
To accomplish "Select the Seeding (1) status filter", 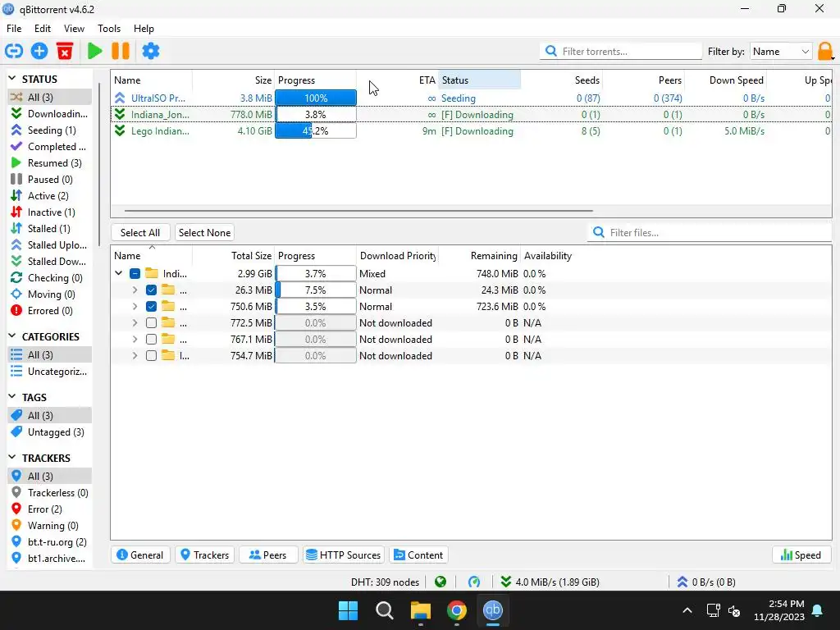I will click(x=50, y=130).
